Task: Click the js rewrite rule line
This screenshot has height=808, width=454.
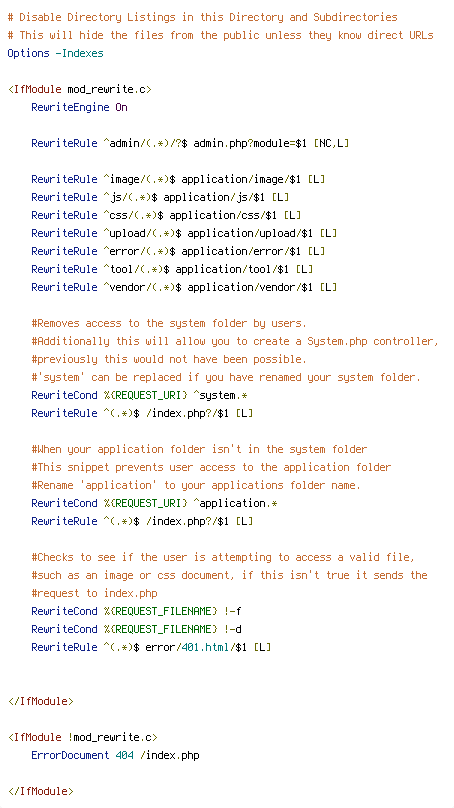Action: tap(160, 197)
